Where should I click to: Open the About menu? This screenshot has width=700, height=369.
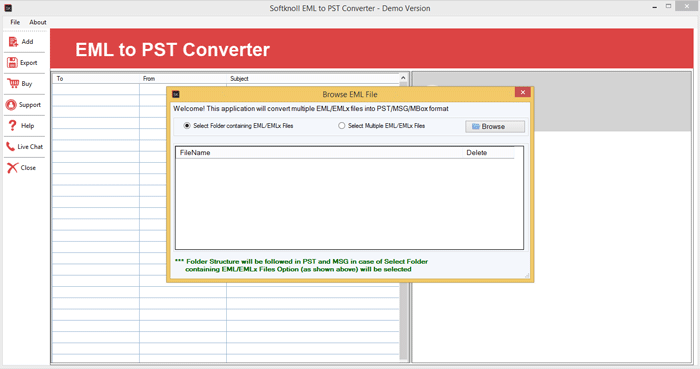point(38,22)
